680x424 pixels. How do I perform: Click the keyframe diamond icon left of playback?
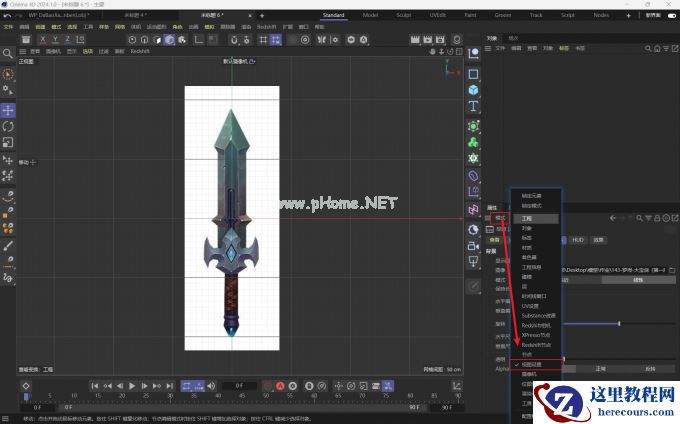[x=26, y=386]
